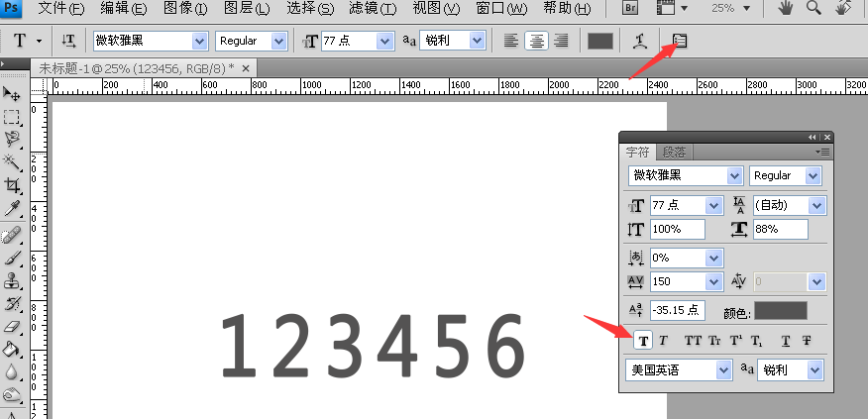The height and width of the screenshot is (419, 868).
Task: Select the Hand tool in application bar
Action: coord(786,8)
